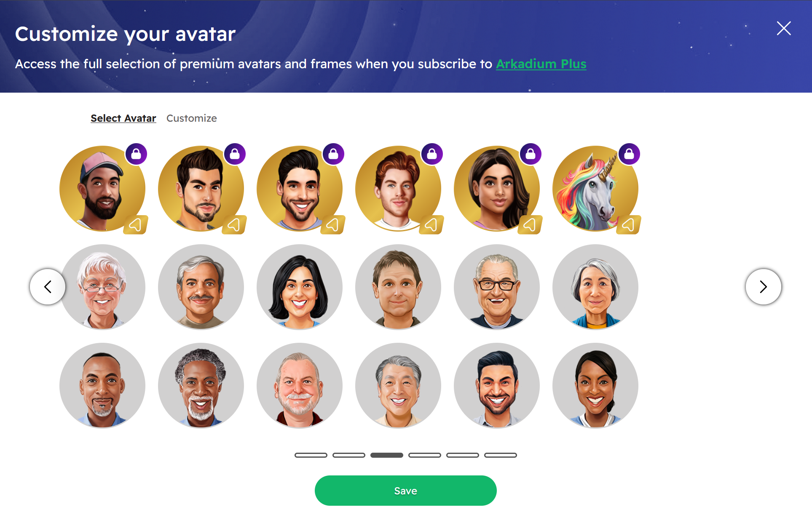
Task: Click the lock badge on the unicorn avatar
Action: click(629, 154)
